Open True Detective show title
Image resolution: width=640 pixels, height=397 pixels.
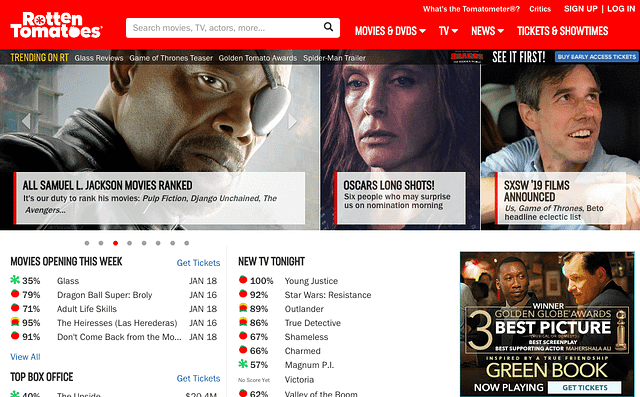(313, 323)
